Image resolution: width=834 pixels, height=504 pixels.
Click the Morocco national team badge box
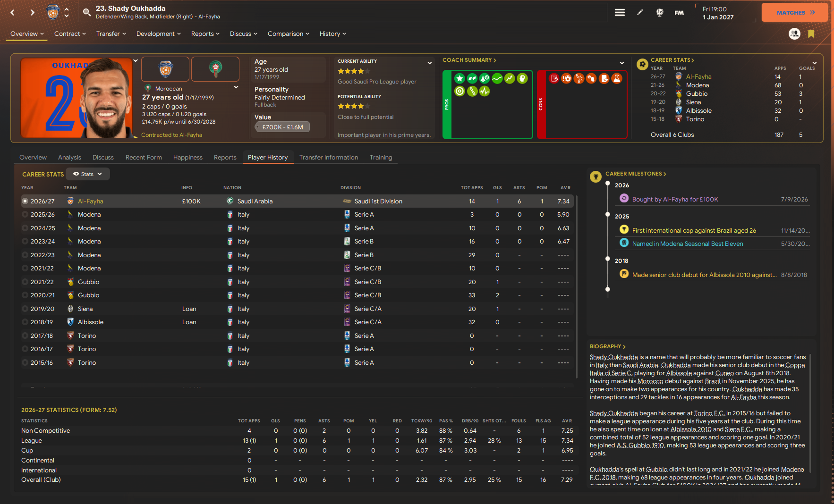tap(215, 69)
